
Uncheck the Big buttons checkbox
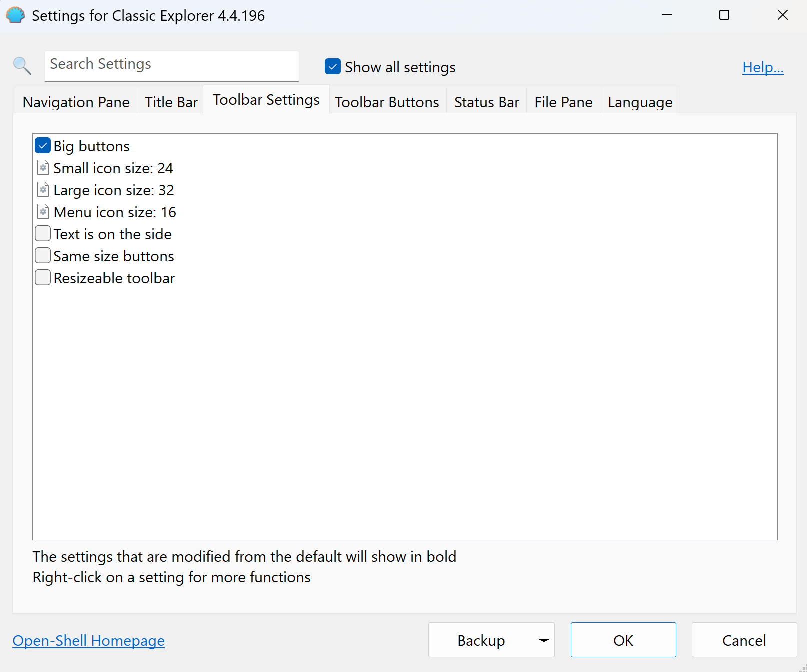click(43, 146)
